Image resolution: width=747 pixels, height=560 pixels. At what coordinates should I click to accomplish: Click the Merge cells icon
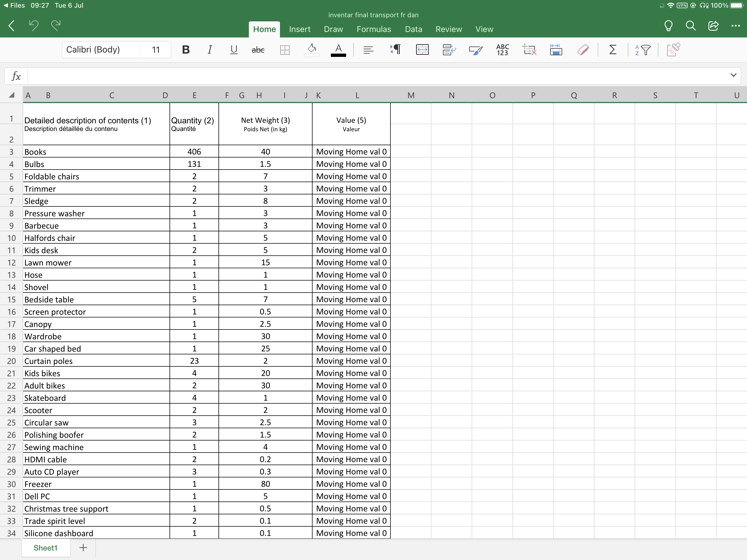point(422,50)
